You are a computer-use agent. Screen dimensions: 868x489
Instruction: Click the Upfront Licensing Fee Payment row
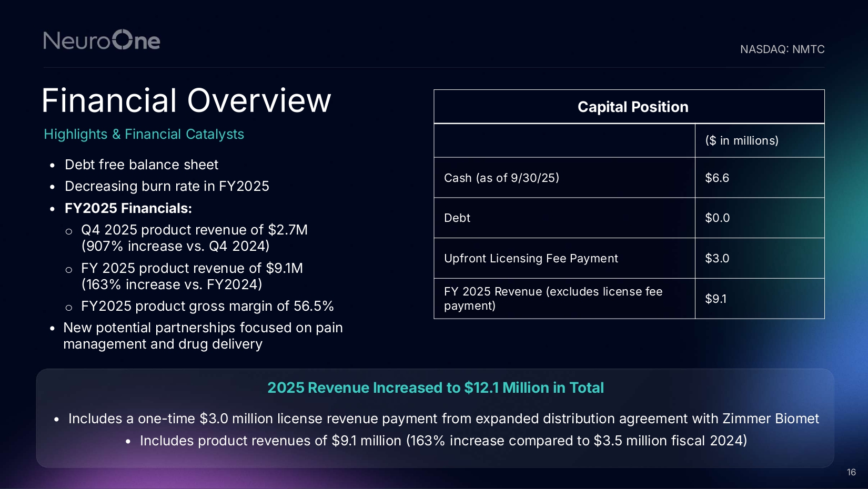click(x=531, y=259)
